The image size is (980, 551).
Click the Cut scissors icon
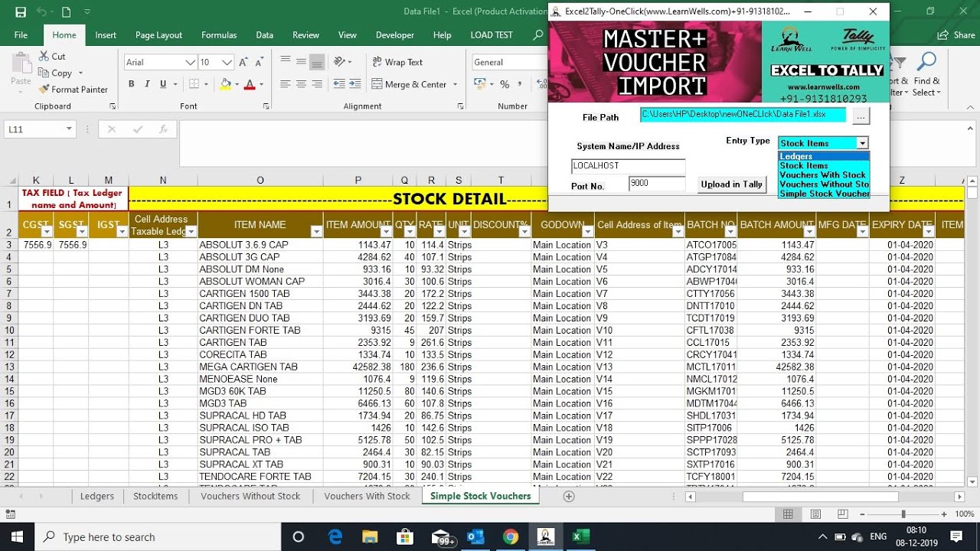pos(44,57)
